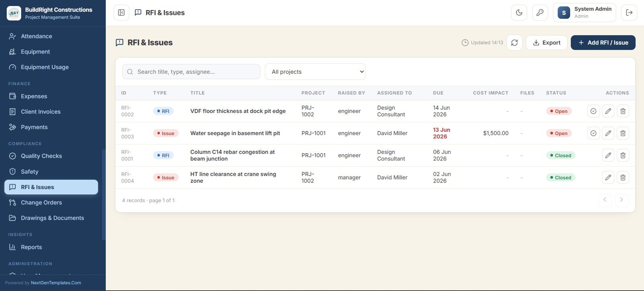The width and height of the screenshot is (644, 291).
Task: Mark RFI-0002 as resolved with check icon
Action: pos(593,111)
